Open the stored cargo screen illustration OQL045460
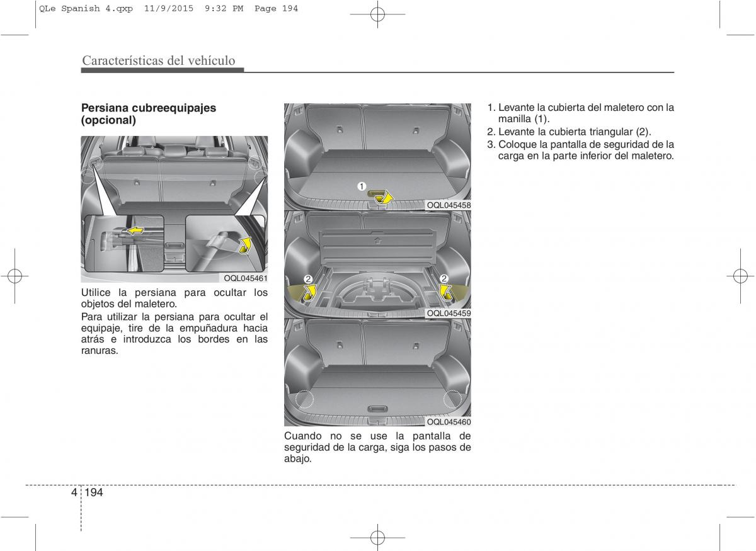This screenshot has width=756, height=551. point(377,373)
